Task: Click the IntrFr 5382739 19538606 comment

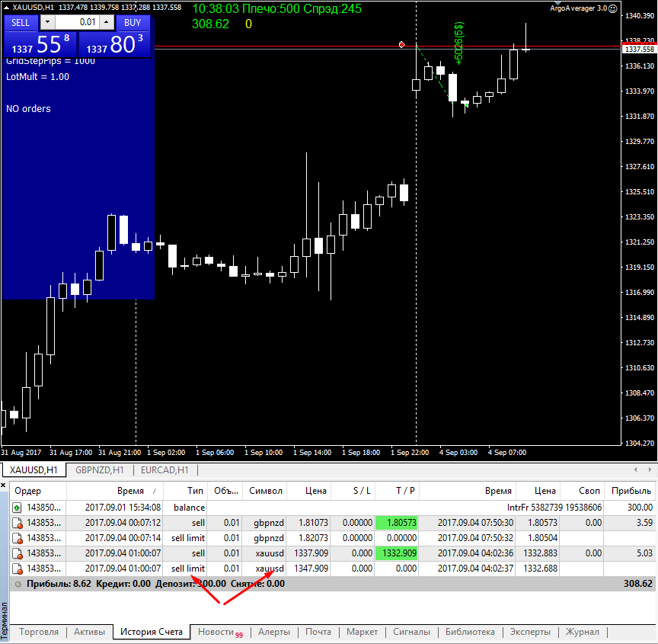Action: (x=554, y=508)
